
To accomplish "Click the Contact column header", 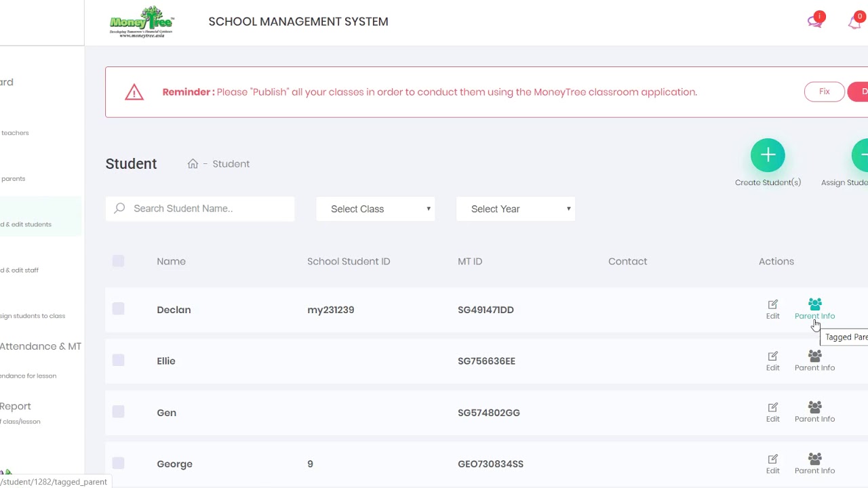I will (x=627, y=261).
